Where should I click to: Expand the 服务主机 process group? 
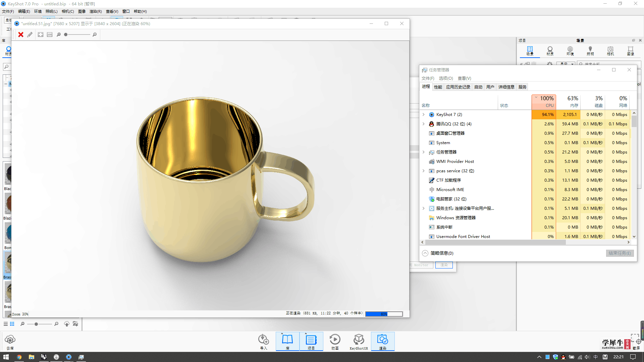click(424, 208)
